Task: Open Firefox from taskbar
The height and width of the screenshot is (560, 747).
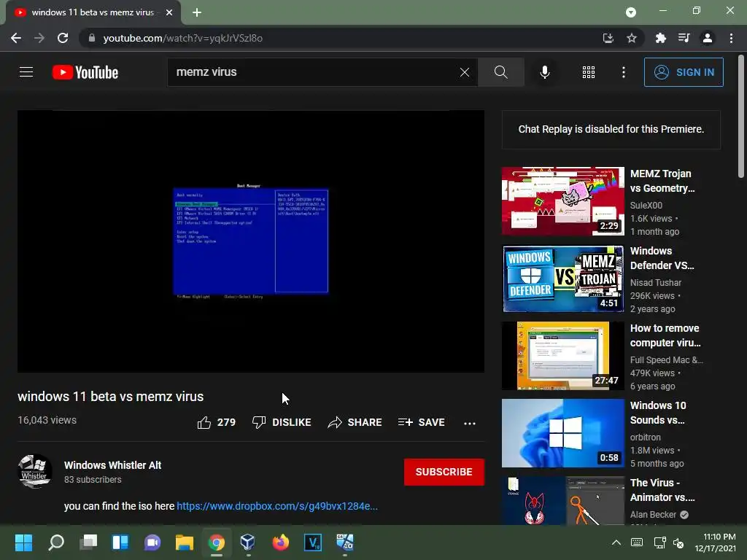Action: coord(281,542)
